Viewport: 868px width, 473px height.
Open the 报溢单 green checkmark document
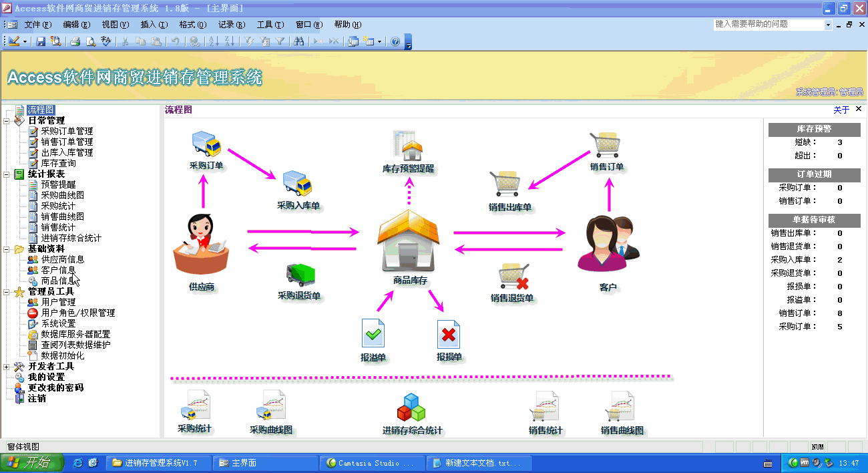373,333
